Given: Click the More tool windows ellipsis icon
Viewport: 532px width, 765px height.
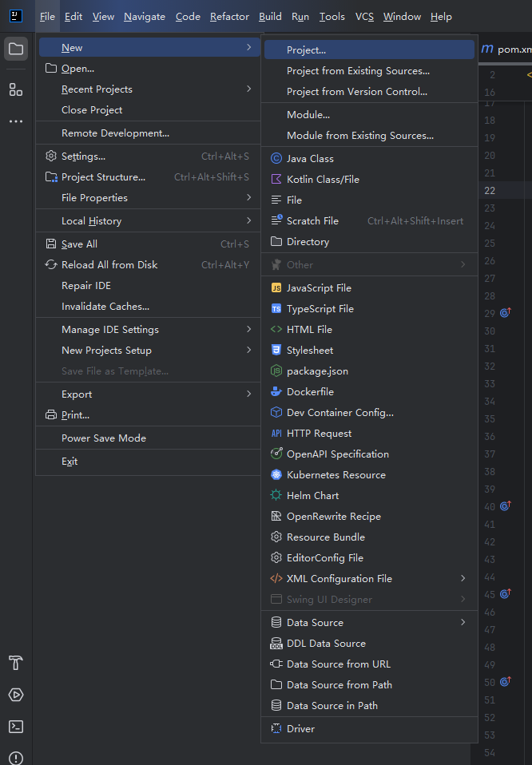Looking at the screenshot, I should 16,121.
